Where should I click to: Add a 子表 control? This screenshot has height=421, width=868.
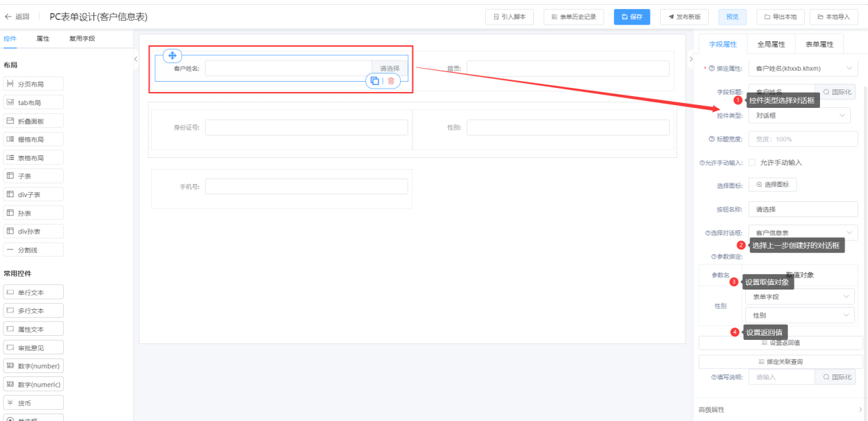[x=34, y=177]
